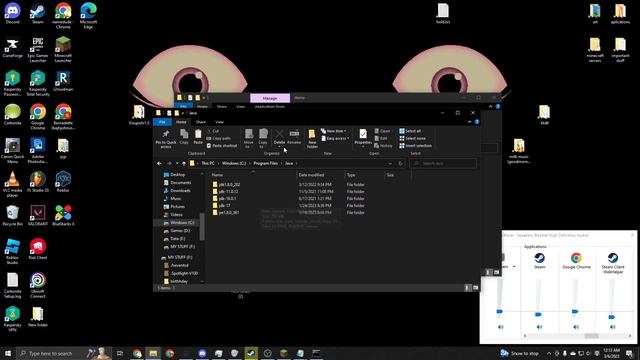Click the Explorer Help question mark icon
Image resolution: width=640 pixels, height=360 pixels.
coord(477,122)
